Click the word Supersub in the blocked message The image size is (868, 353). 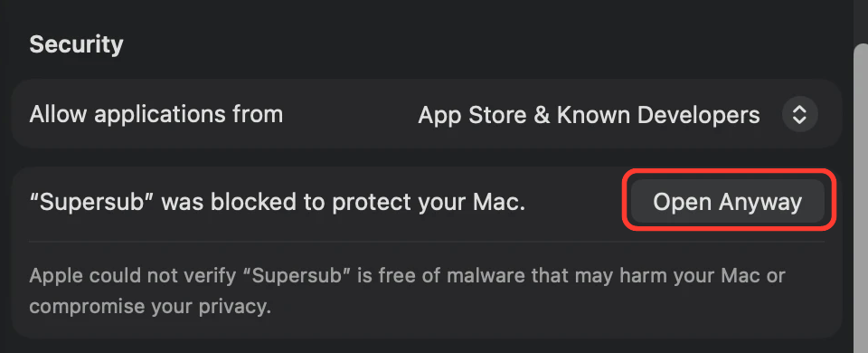pos(96,202)
